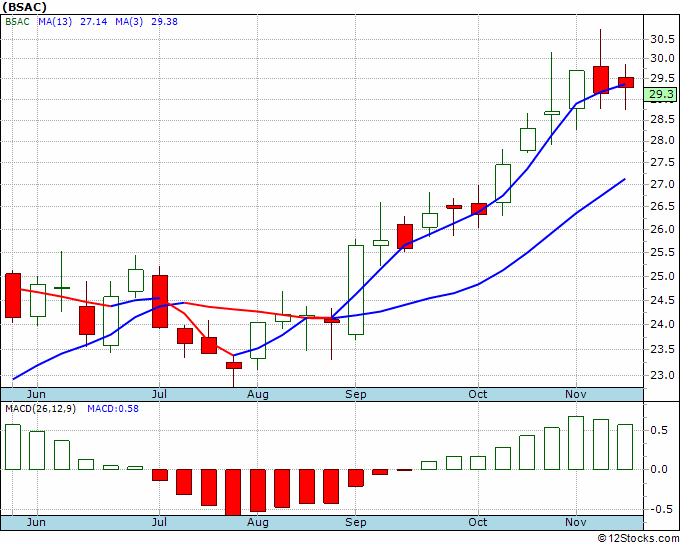This screenshot has height=546, width=680.
Task: Click the 25.0 price axis label
Action: tap(662, 276)
